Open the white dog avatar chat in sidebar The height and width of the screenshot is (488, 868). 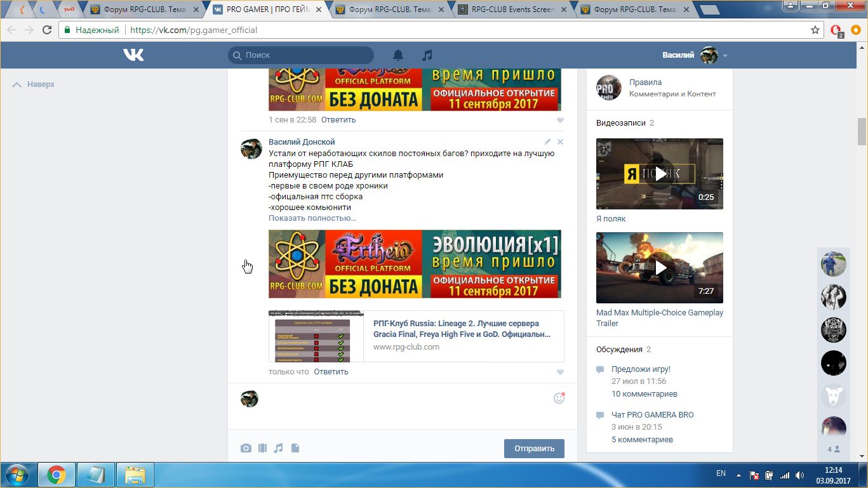pos(833,396)
